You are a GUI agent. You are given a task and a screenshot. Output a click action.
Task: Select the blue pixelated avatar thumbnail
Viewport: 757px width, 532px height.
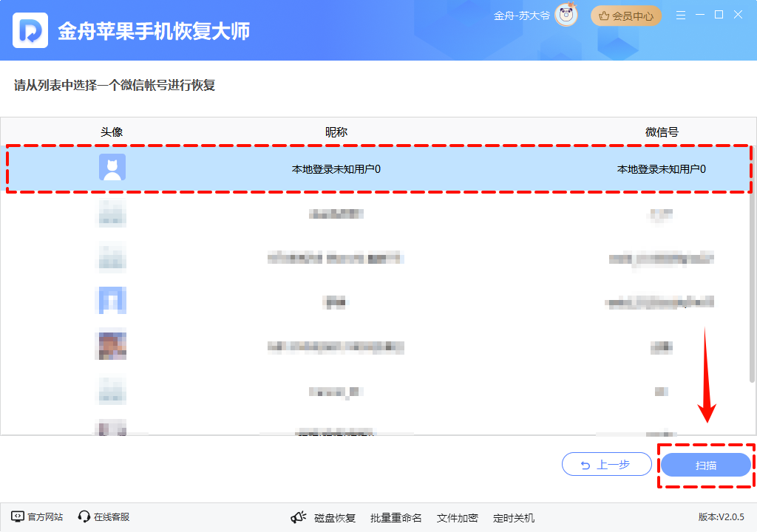[x=112, y=300]
